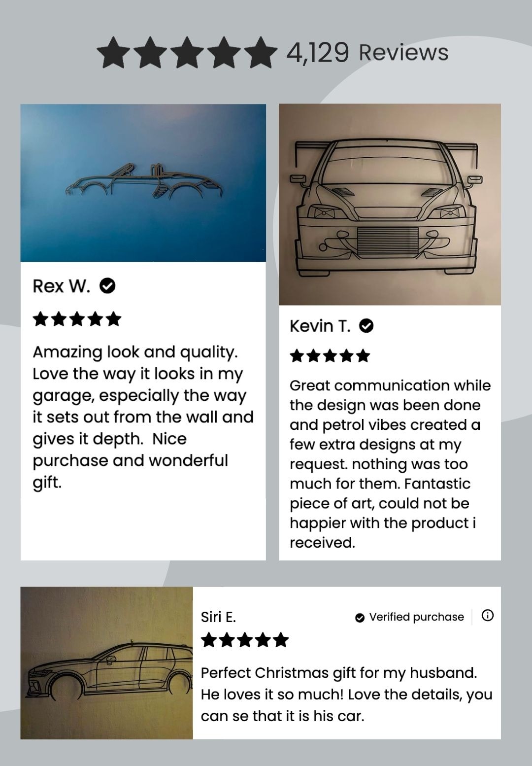Click the 4,129 Reviews count
The height and width of the screenshot is (766, 532).
[x=367, y=52]
